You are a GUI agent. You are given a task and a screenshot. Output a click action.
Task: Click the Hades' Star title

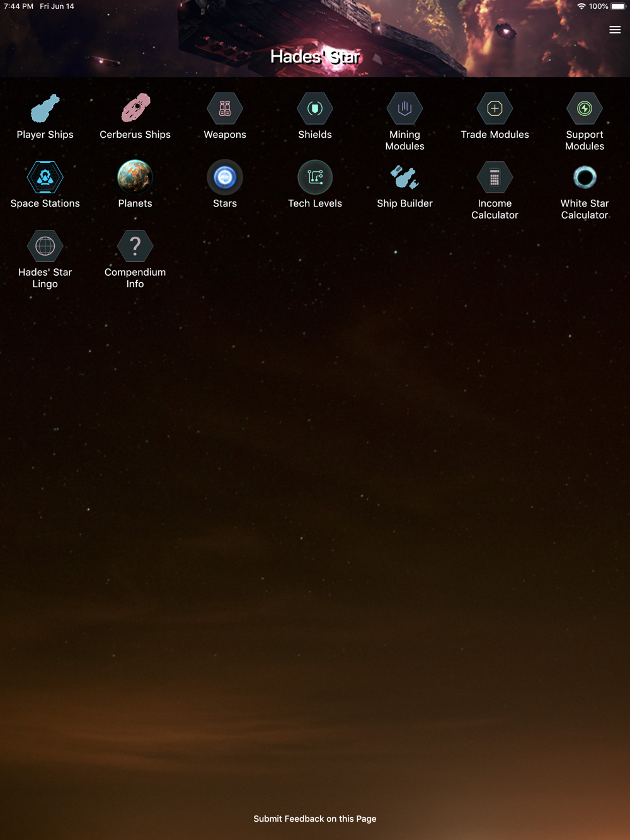click(x=315, y=57)
